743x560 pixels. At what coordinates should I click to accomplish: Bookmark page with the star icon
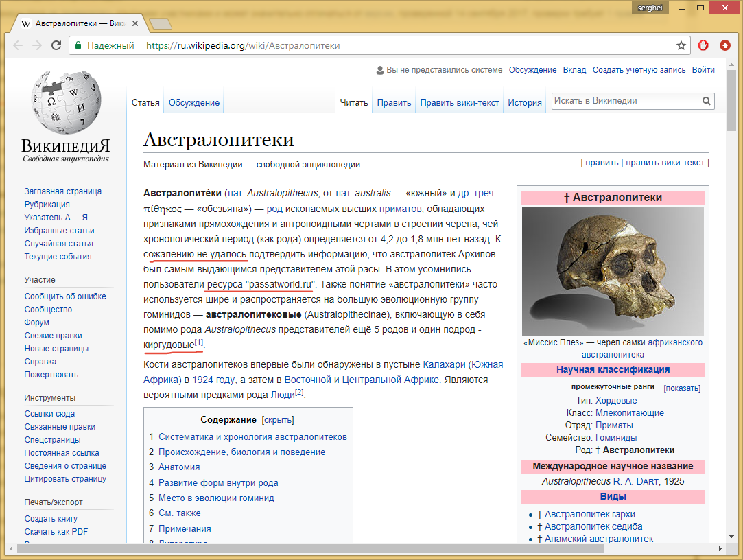pos(681,46)
